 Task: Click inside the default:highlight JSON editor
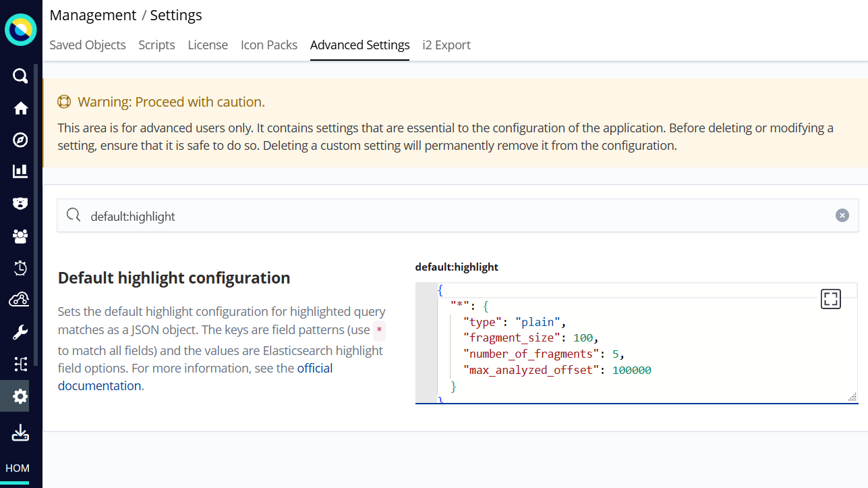pyautogui.click(x=637, y=344)
